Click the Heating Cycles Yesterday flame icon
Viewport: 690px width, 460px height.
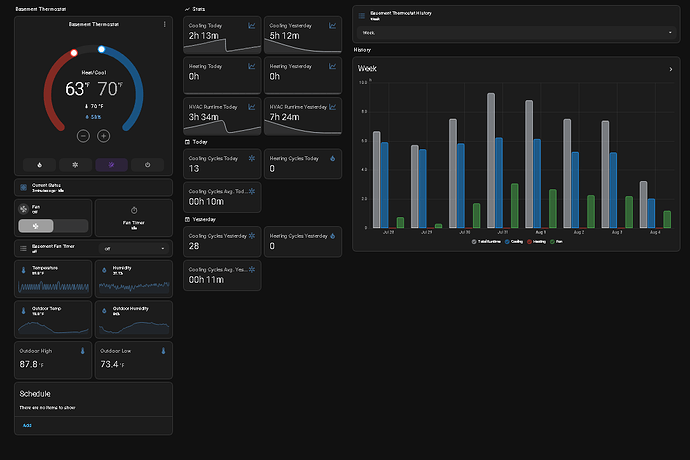[x=333, y=236]
